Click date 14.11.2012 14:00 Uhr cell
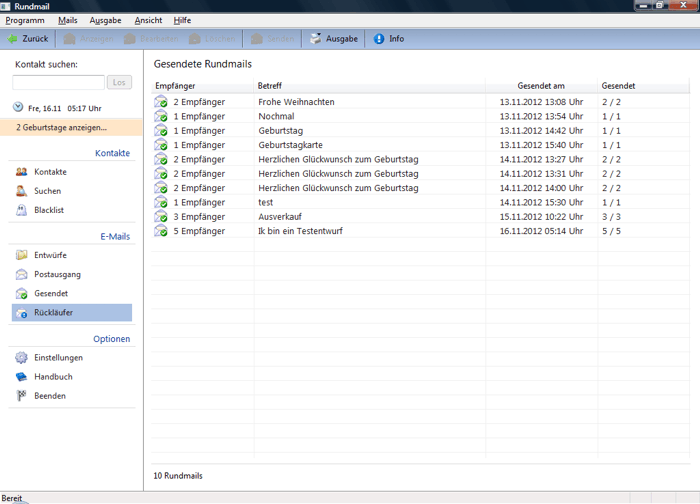Viewport: 700px width, 504px height. pos(541,188)
